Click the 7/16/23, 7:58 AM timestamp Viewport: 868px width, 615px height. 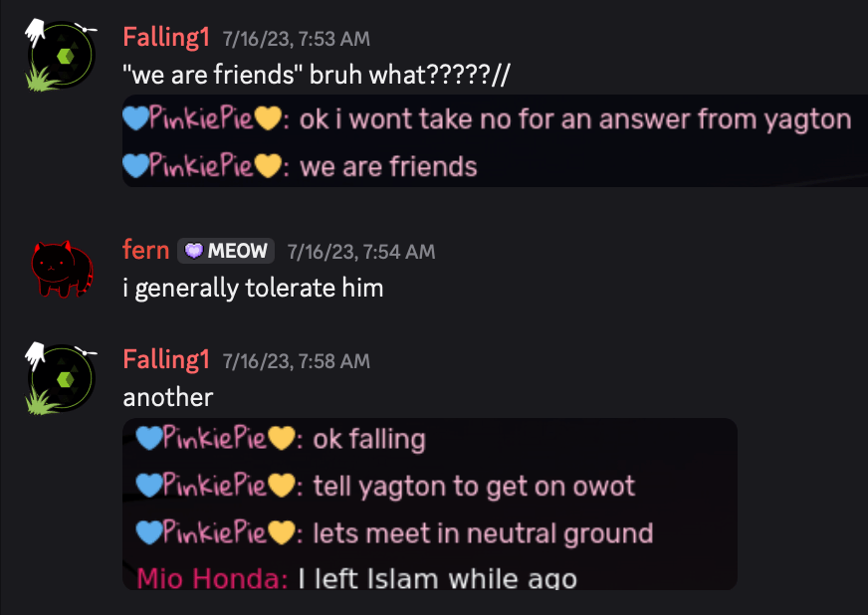[x=297, y=361]
